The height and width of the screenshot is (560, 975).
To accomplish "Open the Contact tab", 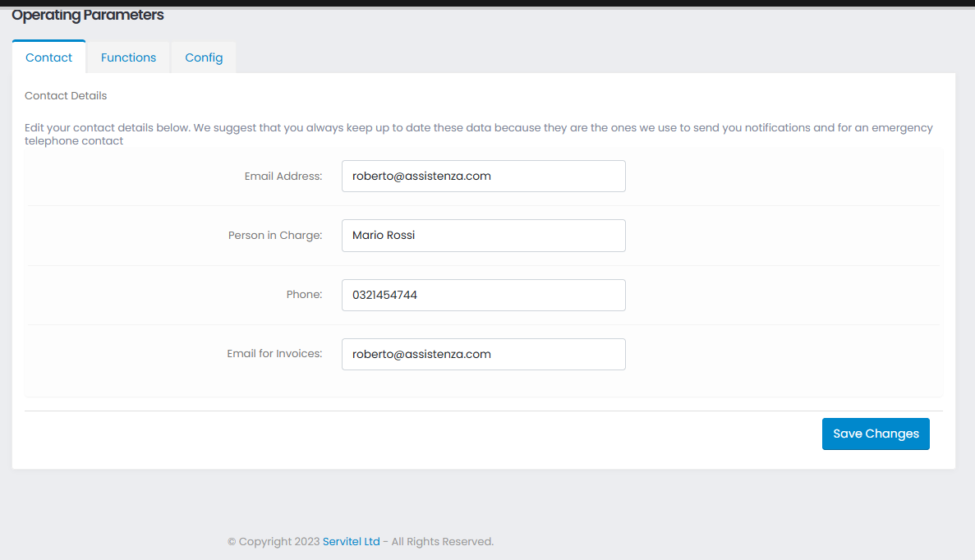I will click(x=48, y=57).
